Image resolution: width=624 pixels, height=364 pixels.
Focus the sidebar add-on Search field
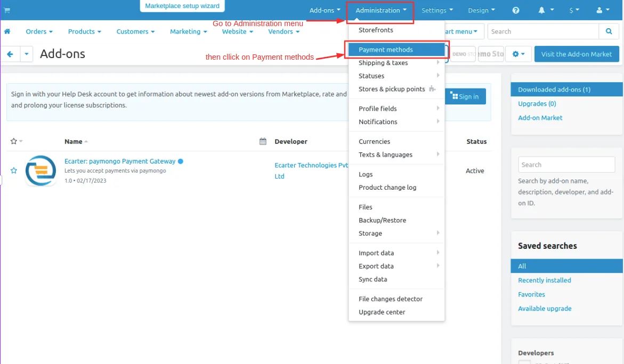(x=566, y=165)
